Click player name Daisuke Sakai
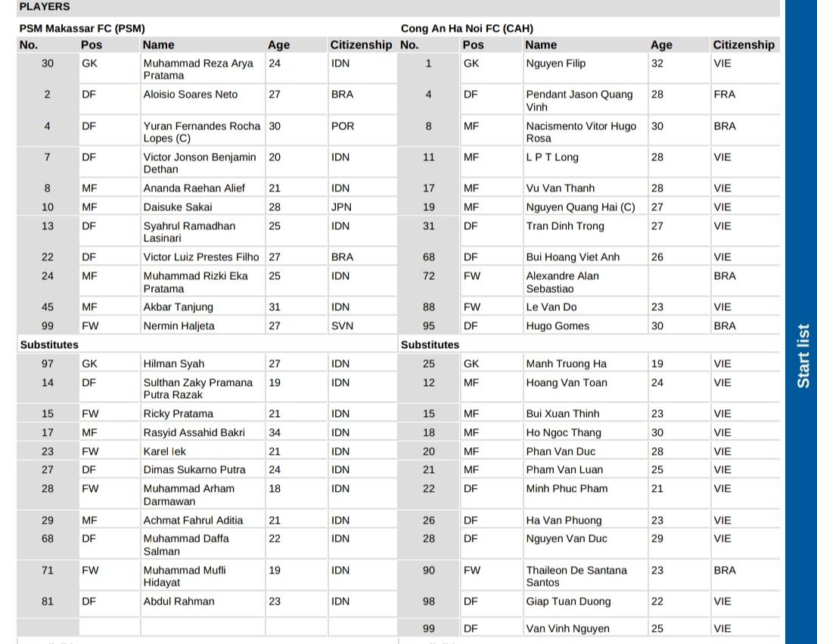Viewport: 817px width, 644px height. tap(178, 207)
